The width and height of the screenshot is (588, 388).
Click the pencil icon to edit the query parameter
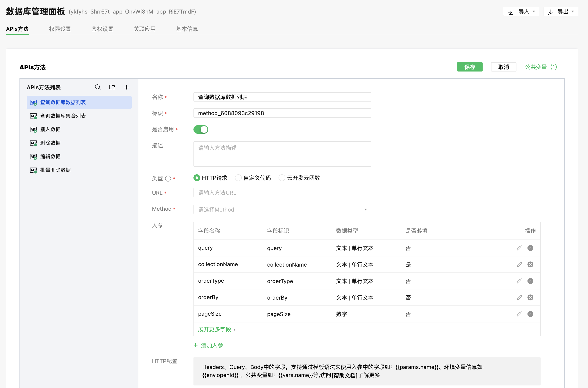(519, 248)
